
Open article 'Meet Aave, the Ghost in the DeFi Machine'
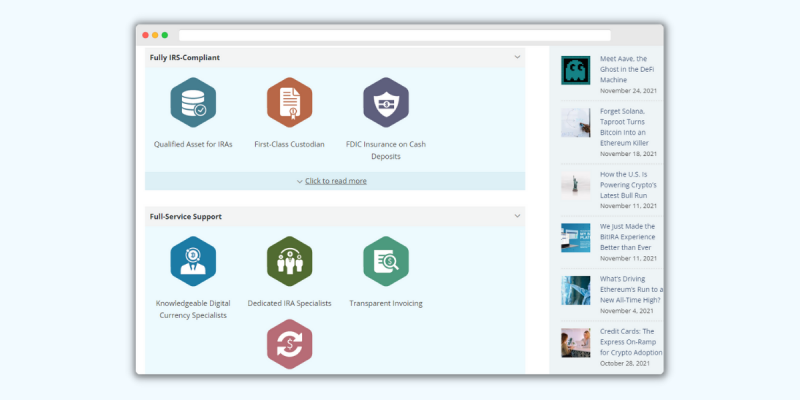coord(627,69)
